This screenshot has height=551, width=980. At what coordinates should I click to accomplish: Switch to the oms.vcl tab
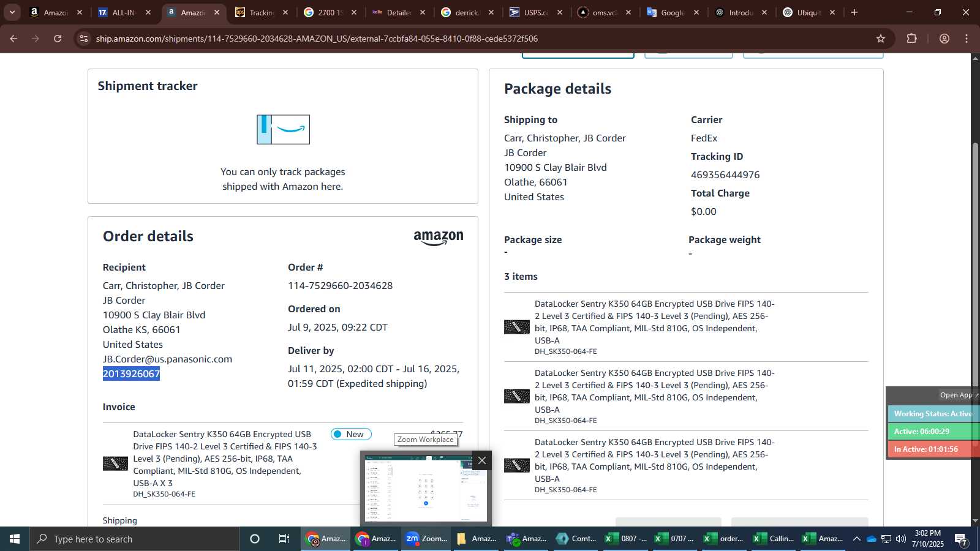point(605,12)
